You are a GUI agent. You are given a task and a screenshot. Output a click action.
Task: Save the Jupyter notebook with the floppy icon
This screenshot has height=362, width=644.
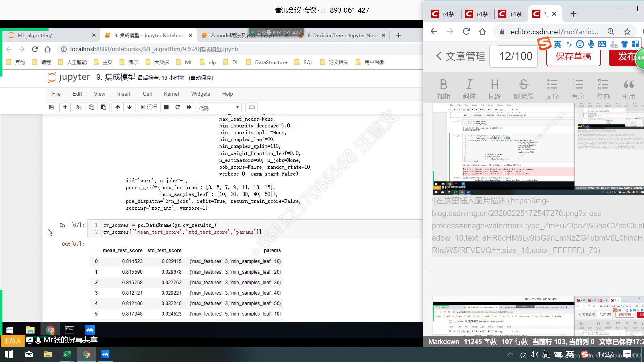click(x=51, y=107)
